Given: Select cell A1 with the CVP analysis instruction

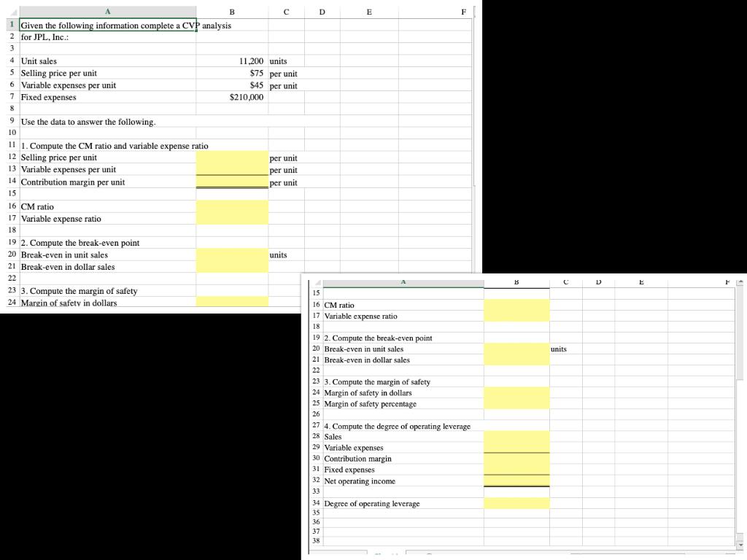Looking at the screenshot, I should click(108, 25).
